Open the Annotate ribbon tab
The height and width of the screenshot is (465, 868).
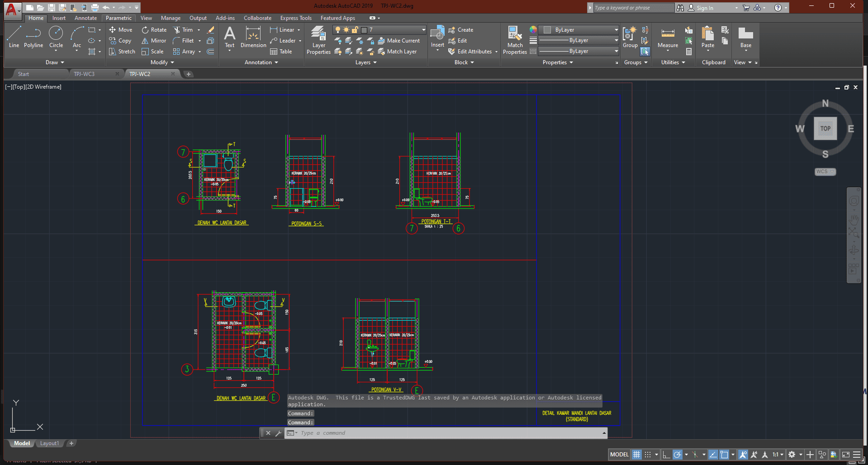pyautogui.click(x=85, y=18)
